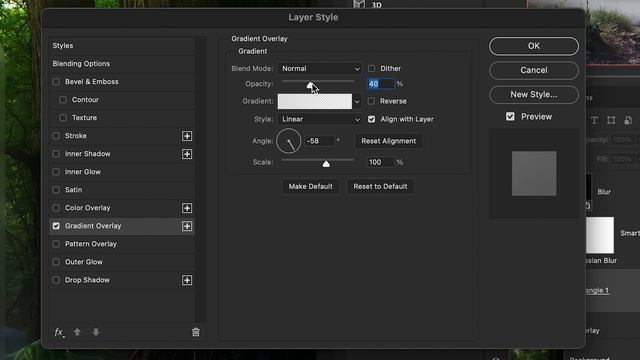
Task: Click the Reset Alignment button
Action: pos(389,141)
